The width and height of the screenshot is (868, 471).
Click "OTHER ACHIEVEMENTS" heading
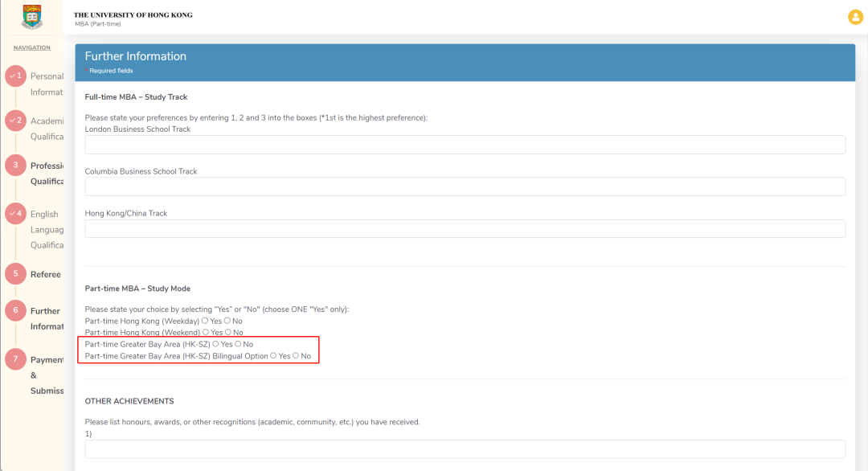point(129,401)
